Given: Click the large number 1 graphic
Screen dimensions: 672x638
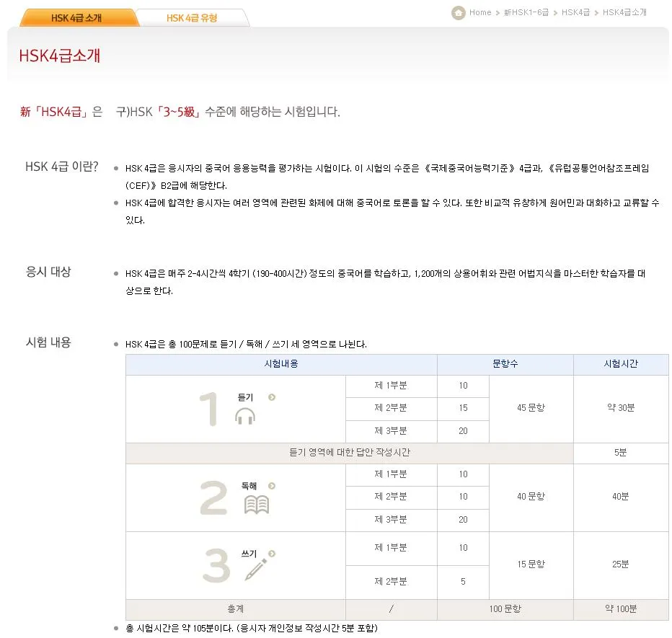Looking at the screenshot, I should 210,409.
